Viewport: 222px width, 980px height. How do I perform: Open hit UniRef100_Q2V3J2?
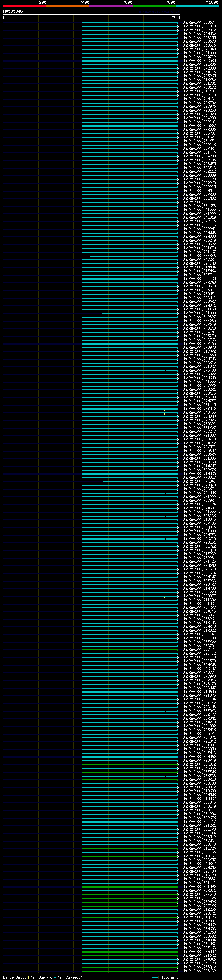click(x=199, y=30)
